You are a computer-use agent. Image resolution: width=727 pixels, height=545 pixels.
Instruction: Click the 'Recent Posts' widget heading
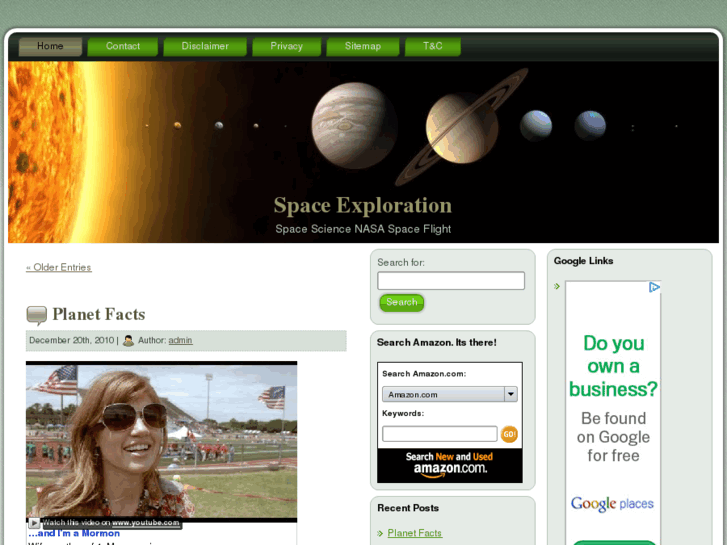point(408,508)
